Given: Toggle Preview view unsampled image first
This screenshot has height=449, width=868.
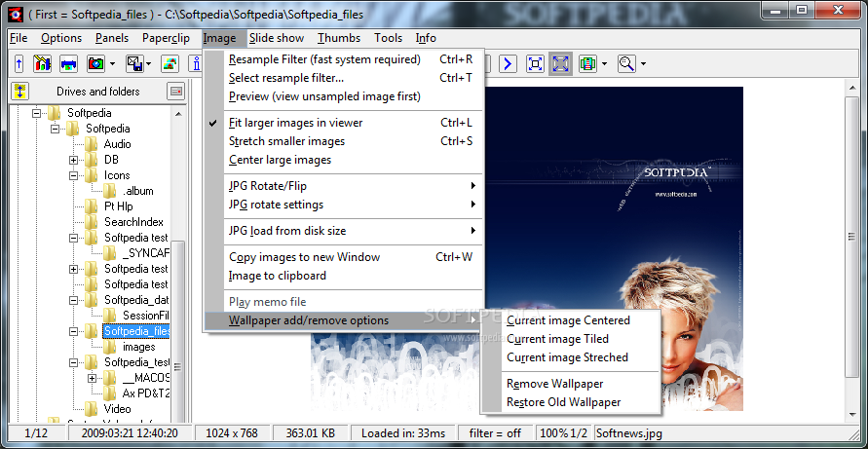Looking at the screenshot, I should (x=343, y=96).
